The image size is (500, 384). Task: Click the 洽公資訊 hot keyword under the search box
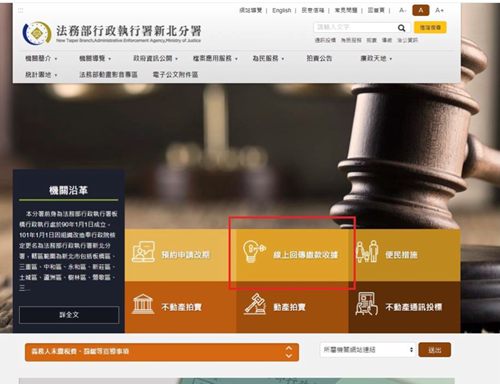coord(407,40)
